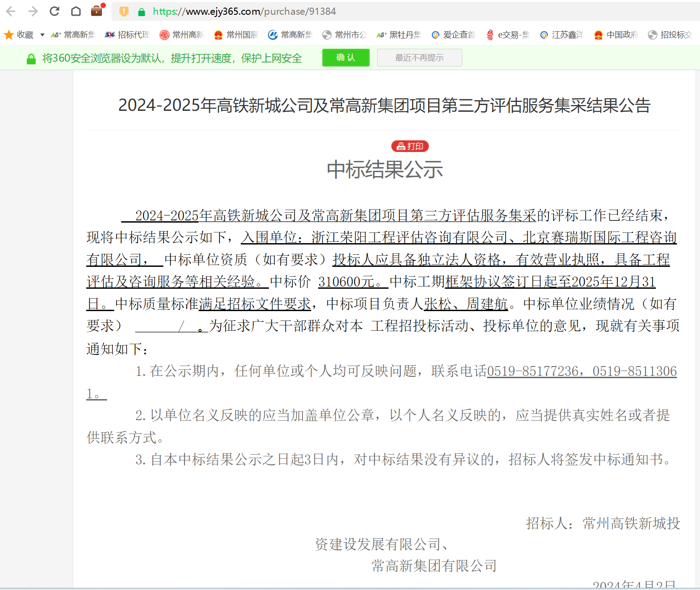Click the yellow shield security icon
The image size is (700, 590).
124,12
